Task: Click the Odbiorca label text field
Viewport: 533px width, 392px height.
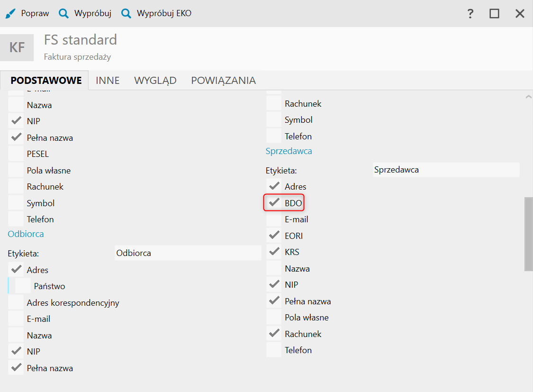Action: point(188,253)
